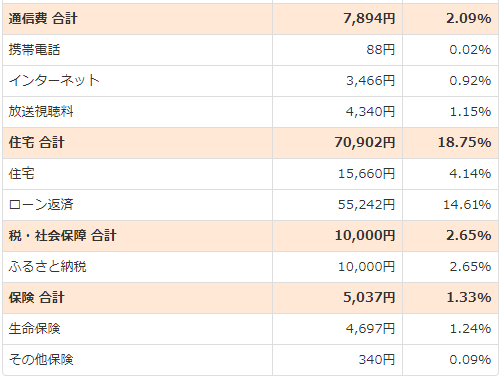Image resolution: width=501 pixels, height=380 pixels.
Task: Select the ローン返済 row label
Action: (41, 205)
